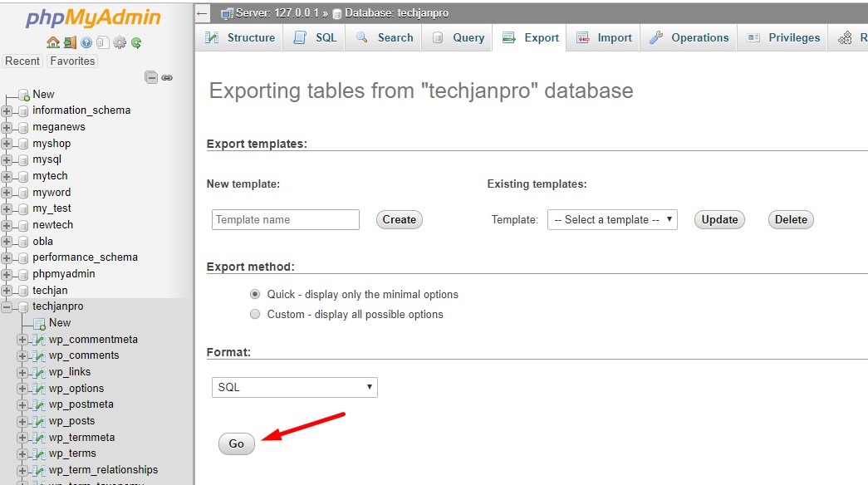Select a template from the Existing templates dropdown
This screenshot has width=868, height=485.
[612, 219]
